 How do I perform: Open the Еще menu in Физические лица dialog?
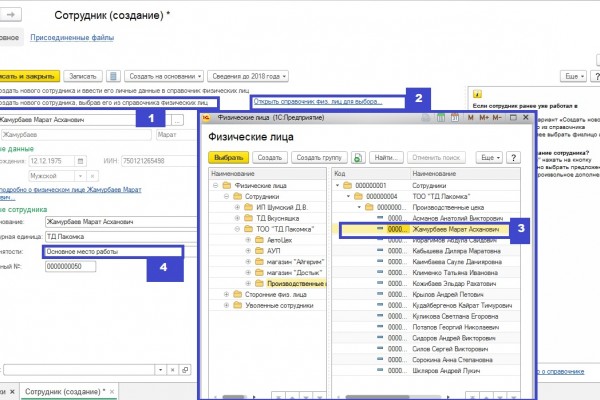pyautogui.click(x=489, y=157)
